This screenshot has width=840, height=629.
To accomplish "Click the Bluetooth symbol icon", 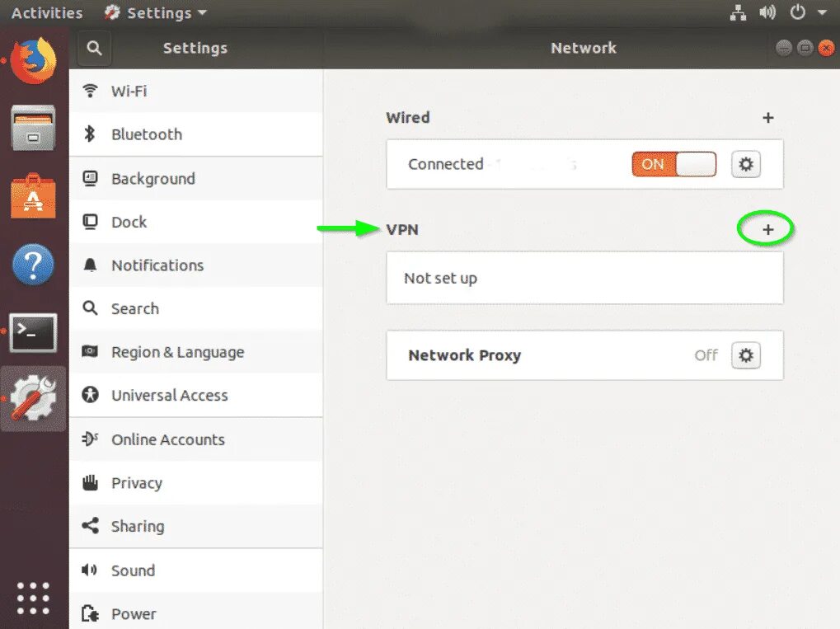I will [x=90, y=134].
